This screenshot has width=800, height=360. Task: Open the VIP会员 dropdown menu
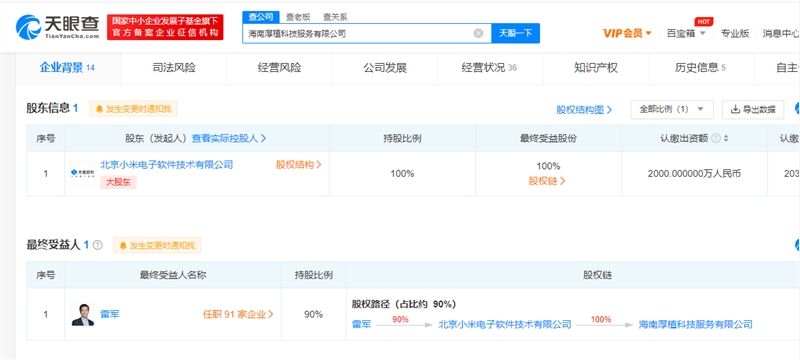point(628,33)
